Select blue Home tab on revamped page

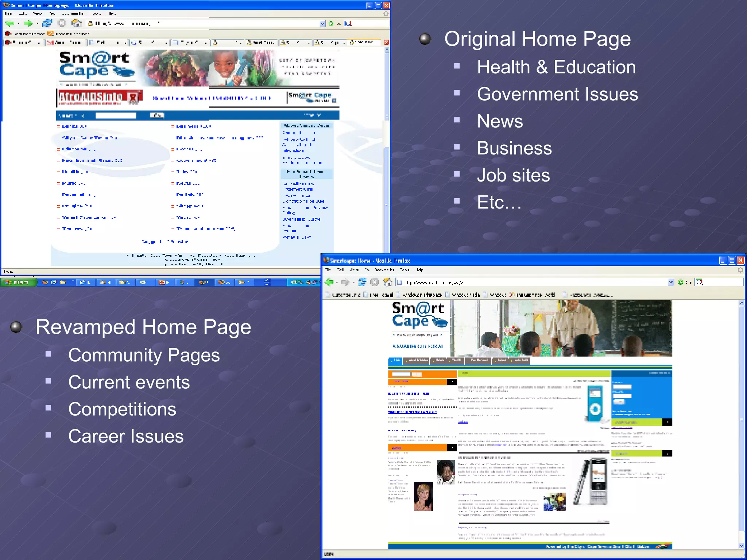[395, 361]
